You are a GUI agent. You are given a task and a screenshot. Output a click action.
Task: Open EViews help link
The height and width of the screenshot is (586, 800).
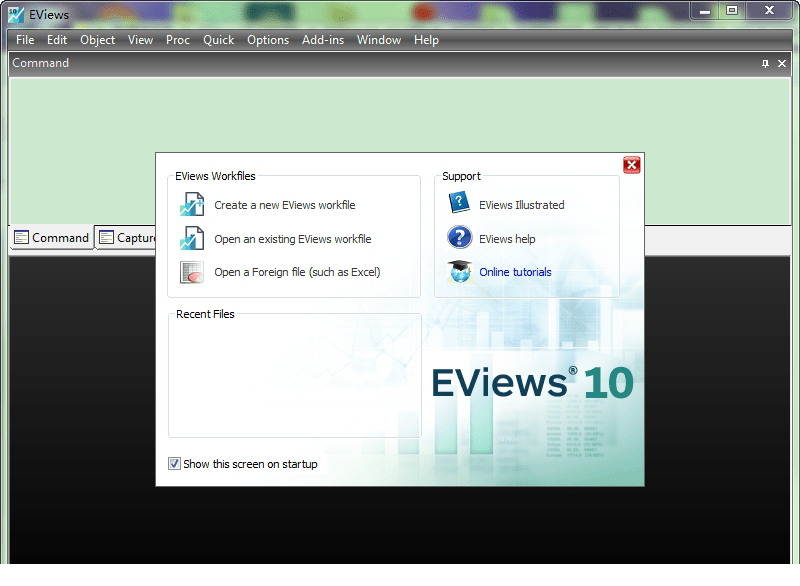[x=507, y=239]
